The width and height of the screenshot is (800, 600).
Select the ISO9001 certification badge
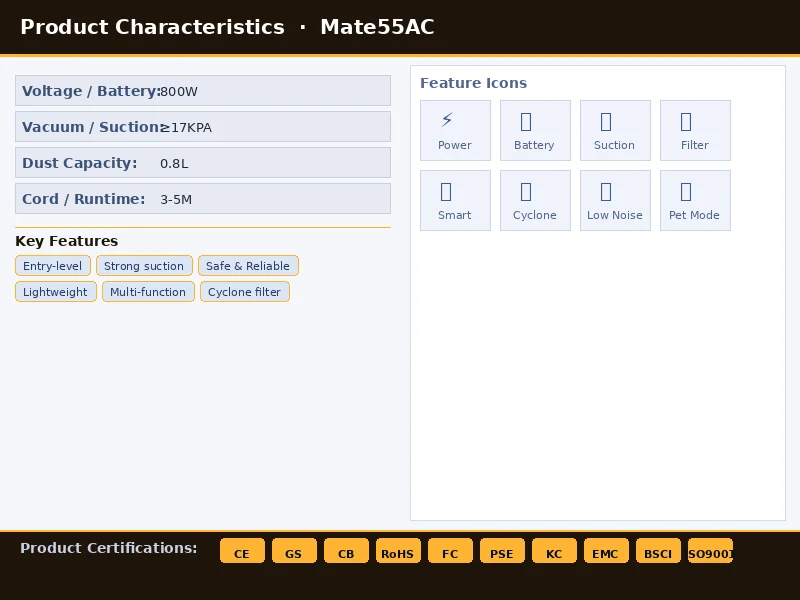point(711,551)
